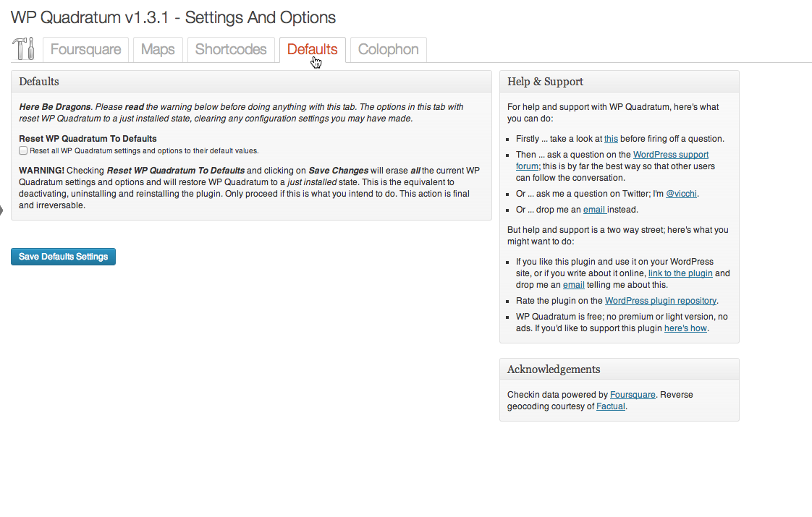Select the Shortcodes tab
Image resolution: width=812 pixels, height=517 pixels.
pos(231,50)
